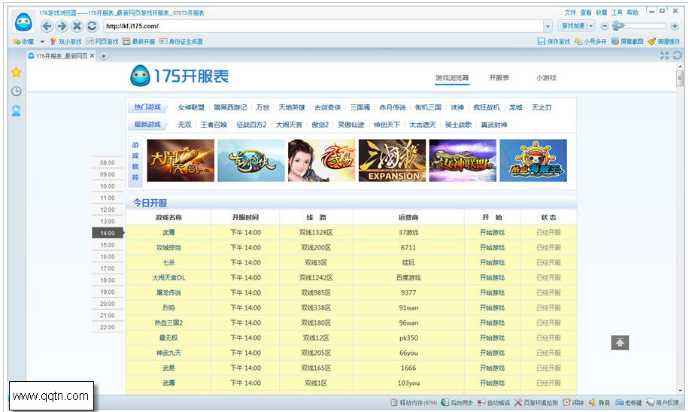
Task: Click the boss key icon in the status bar
Action: 619,402
